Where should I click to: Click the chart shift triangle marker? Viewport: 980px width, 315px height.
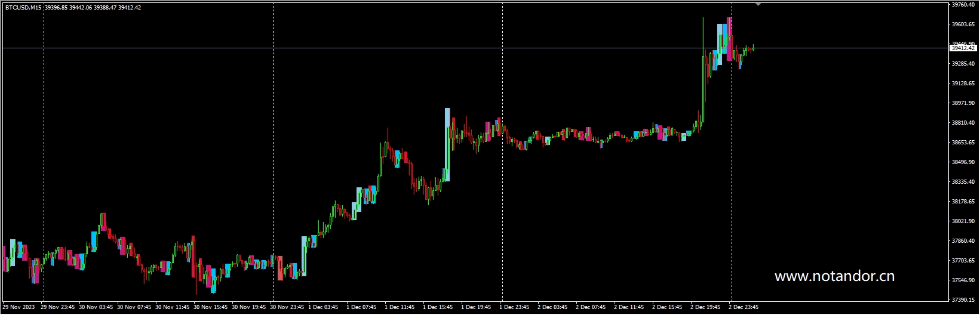(x=758, y=5)
